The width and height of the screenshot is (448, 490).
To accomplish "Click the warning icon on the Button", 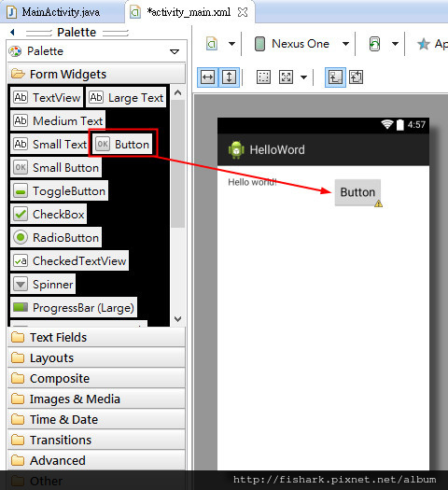I will (x=378, y=203).
